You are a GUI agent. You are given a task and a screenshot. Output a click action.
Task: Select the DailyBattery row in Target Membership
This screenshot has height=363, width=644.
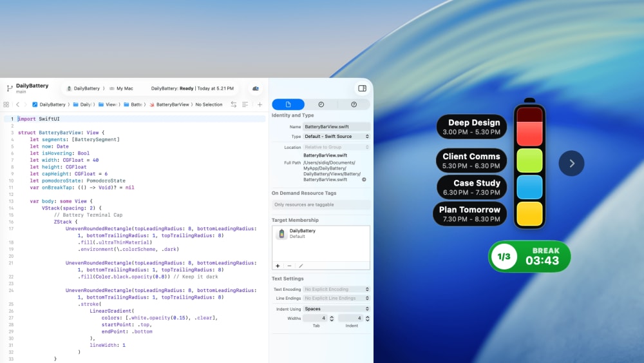pyautogui.click(x=321, y=233)
